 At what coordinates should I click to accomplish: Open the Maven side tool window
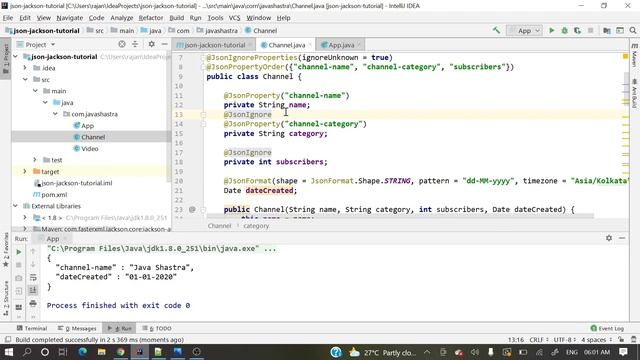634,56
